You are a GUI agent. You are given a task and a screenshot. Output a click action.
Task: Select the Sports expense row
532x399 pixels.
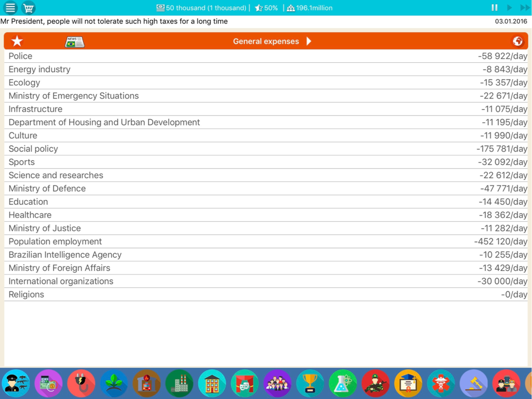pyautogui.click(x=266, y=162)
